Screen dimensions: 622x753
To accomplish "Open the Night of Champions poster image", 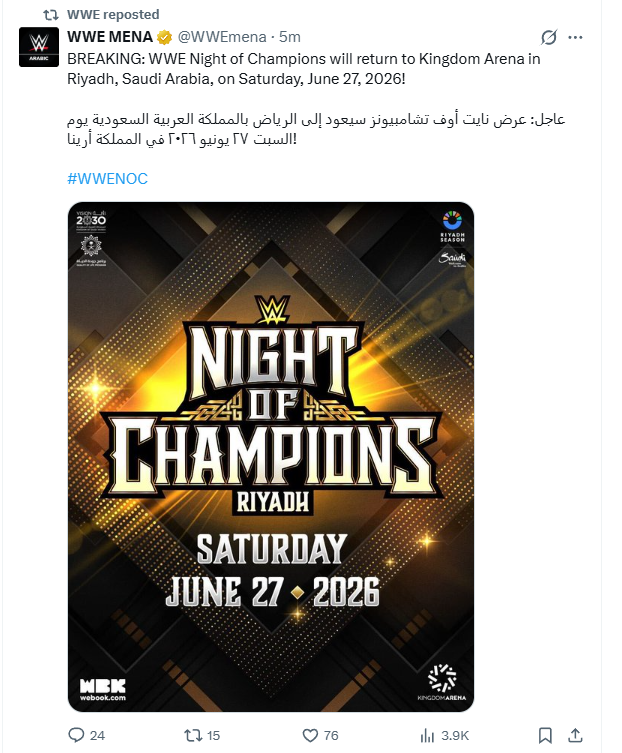I will pyautogui.click(x=271, y=456).
